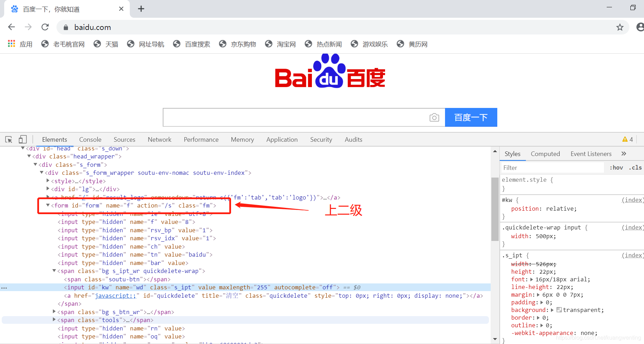Image resolution: width=644 pixels, height=344 pixels.
Task: Click the ellipsis actions icon beside selected node
Action: click(4, 288)
